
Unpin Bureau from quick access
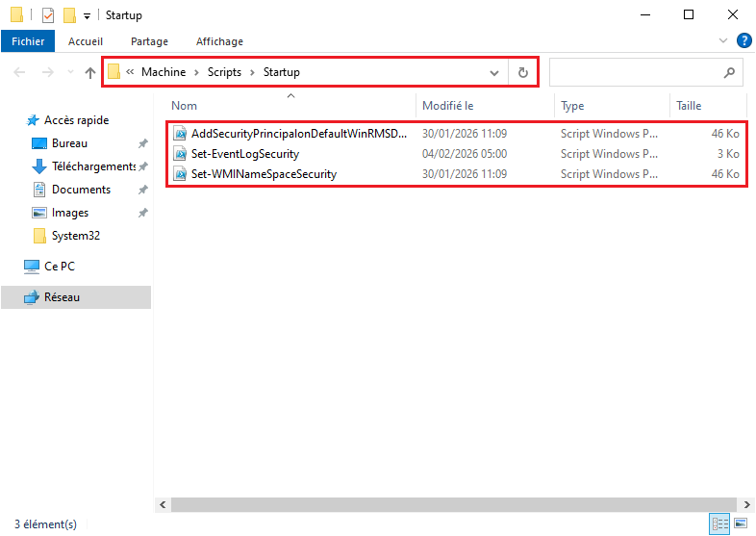(142, 143)
